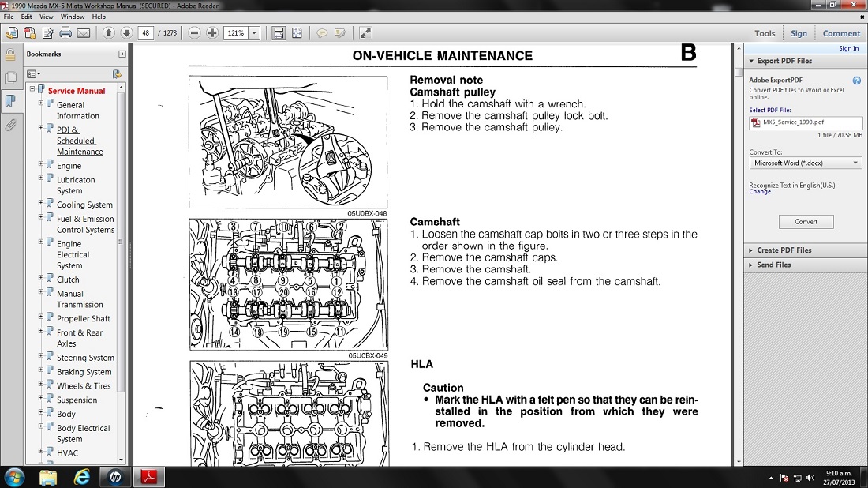The height and width of the screenshot is (488, 868).
Task: Zoom in with the plus icon
Action: [x=212, y=33]
